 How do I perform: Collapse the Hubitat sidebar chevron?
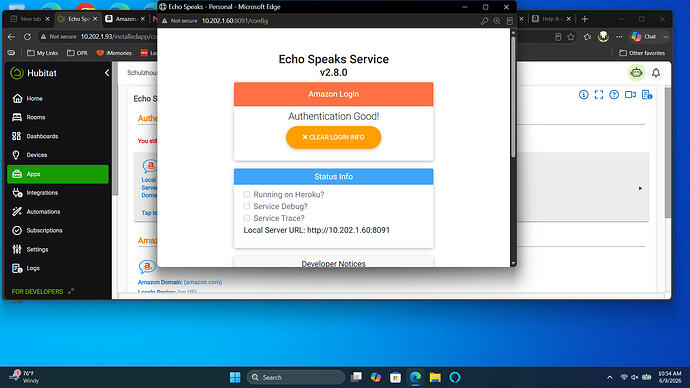pyautogui.click(x=107, y=73)
